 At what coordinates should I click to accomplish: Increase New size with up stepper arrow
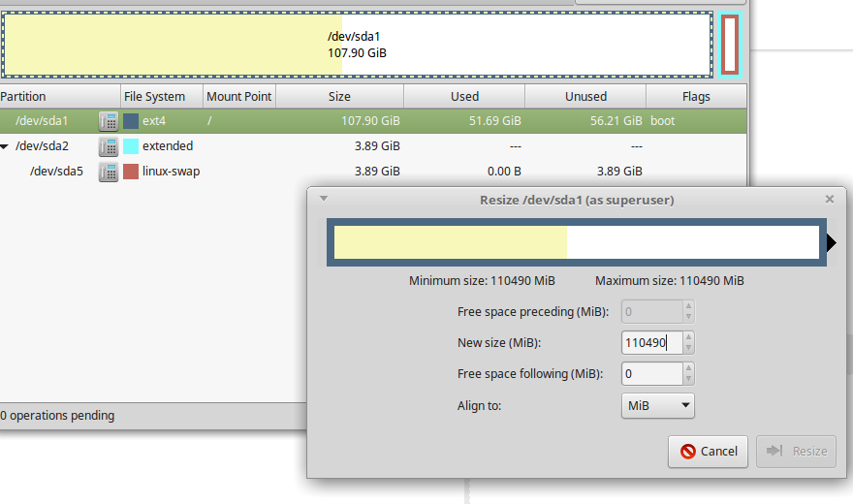[689, 337]
